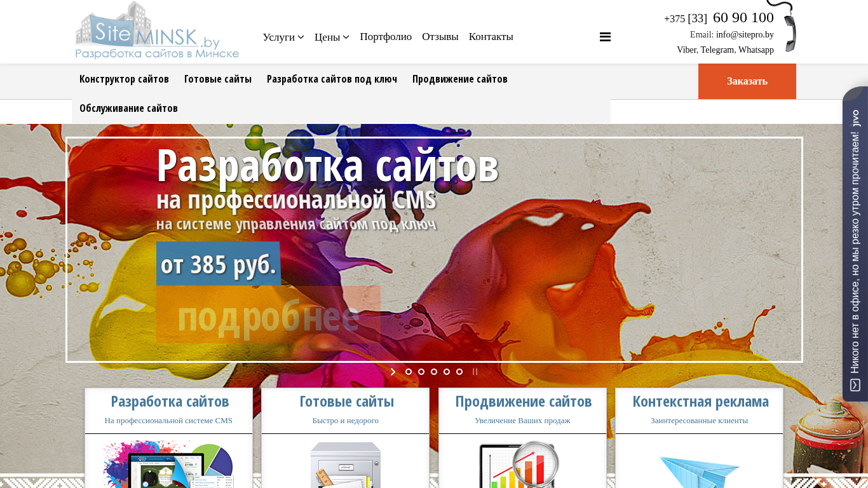
Task: Click the Viber, Telegram, Whatsapp text
Action: point(725,50)
